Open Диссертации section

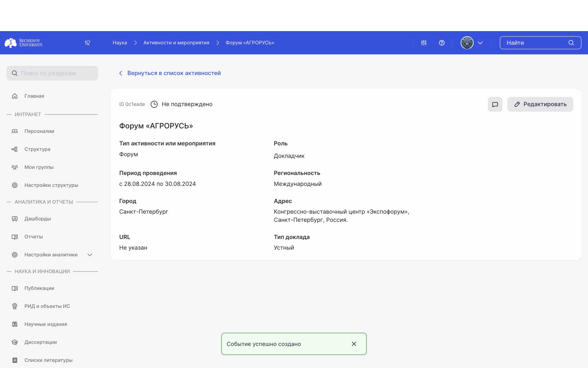[41, 342]
